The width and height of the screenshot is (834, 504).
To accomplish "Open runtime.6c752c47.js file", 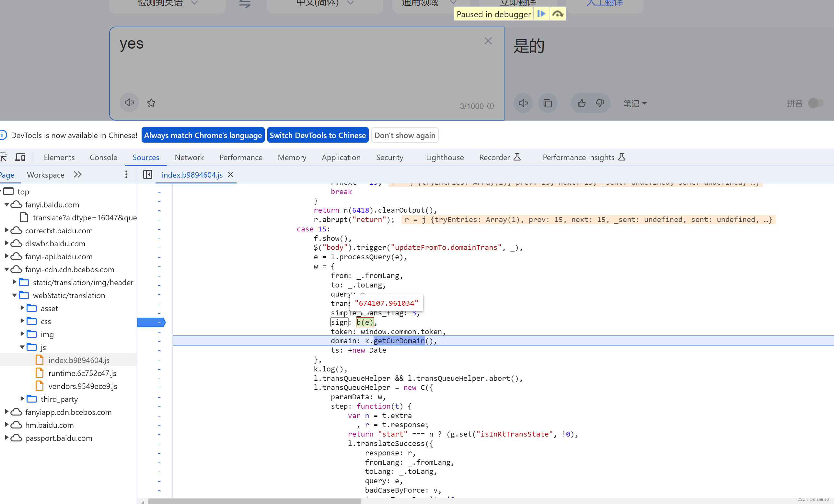I will click(x=82, y=372).
